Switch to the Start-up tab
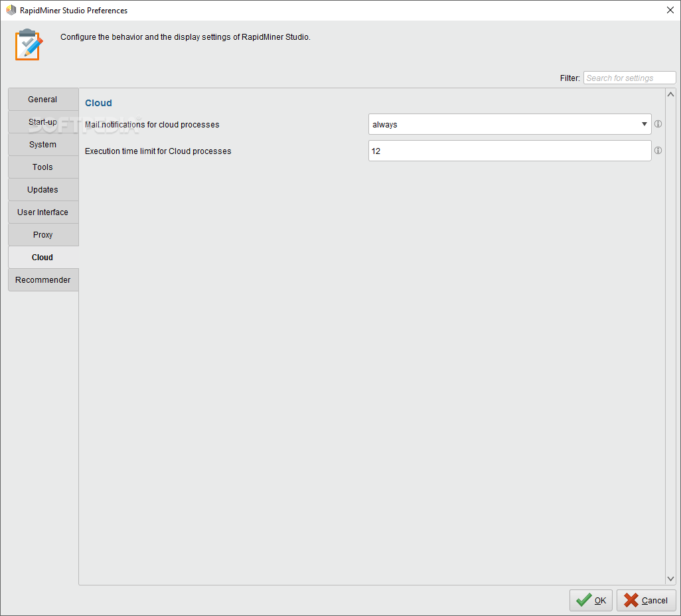Screen dimensions: 681x616 click(x=43, y=121)
